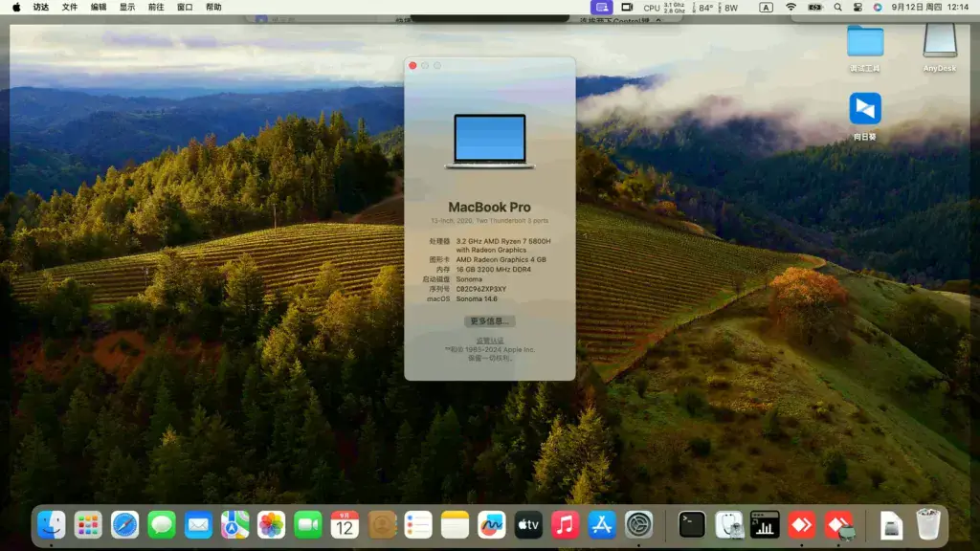The height and width of the screenshot is (551, 980).
Task: Launch Terminal from the Dock
Action: (692, 525)
